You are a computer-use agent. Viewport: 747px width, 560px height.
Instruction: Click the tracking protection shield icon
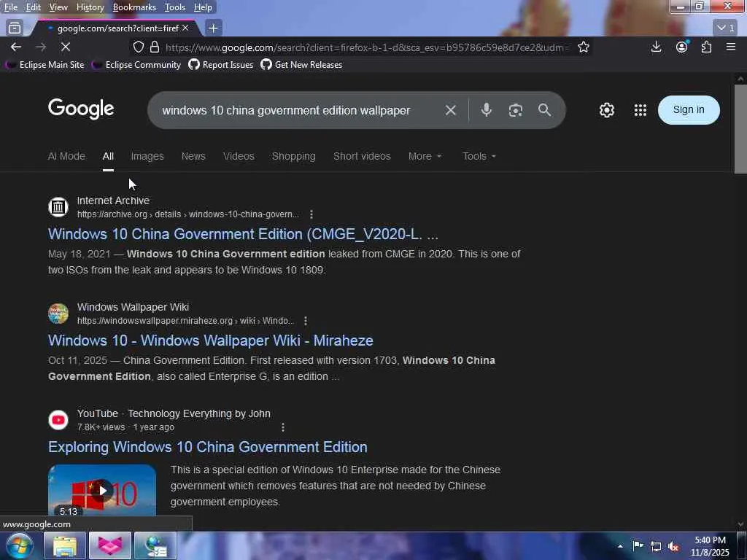pyautogui.click(x=138, y=47)
